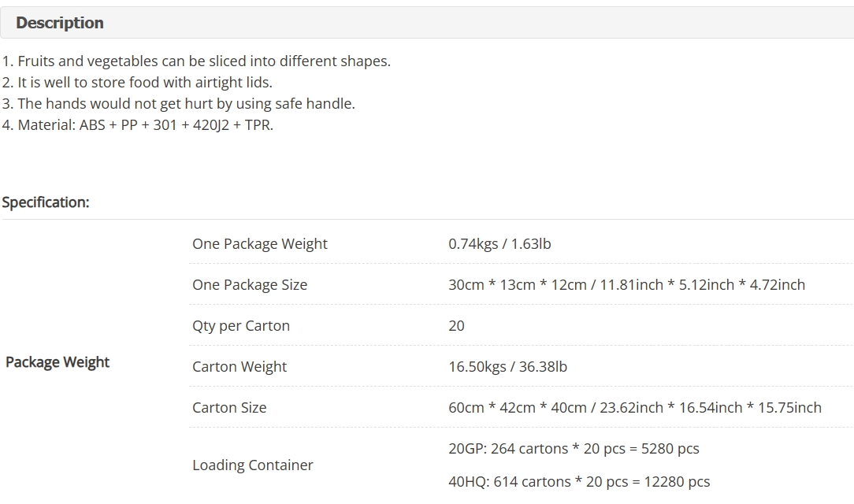Screen dimensions: 854x504
Task: Select the 0.74kgs / 1.63lb value
Action: tap(499, 244)
